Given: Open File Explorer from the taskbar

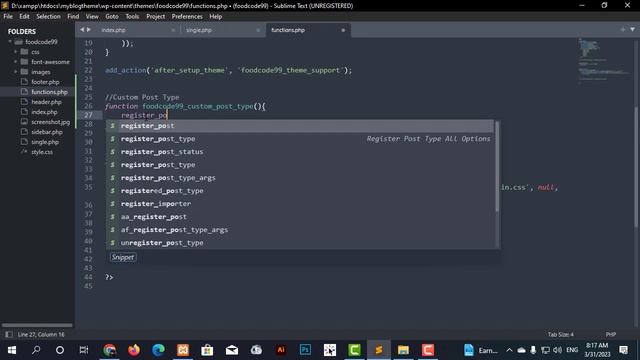Looking at the screenshot, I should pos(403,350).
